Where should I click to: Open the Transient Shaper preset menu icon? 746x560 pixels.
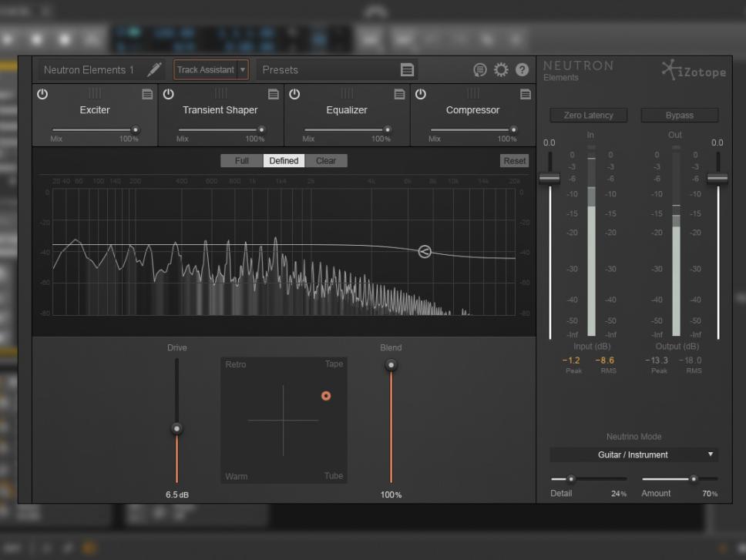[x=274, y=94]
